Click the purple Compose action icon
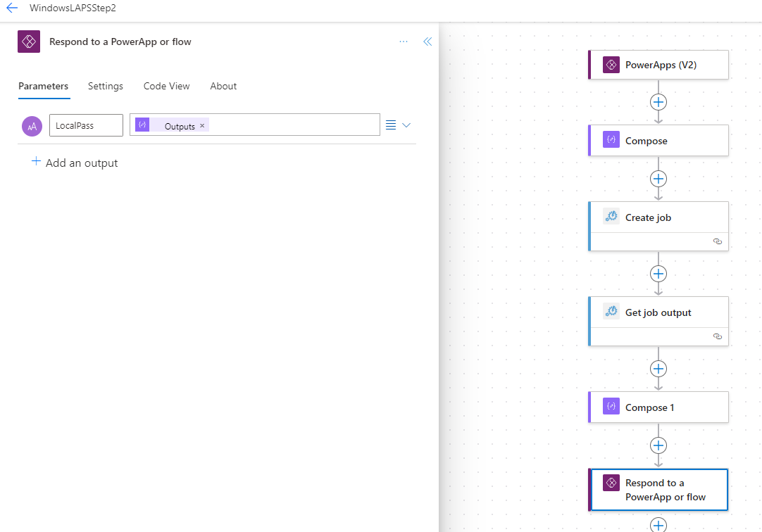Viewport: 762px width, 532px height. coord(611,139)
